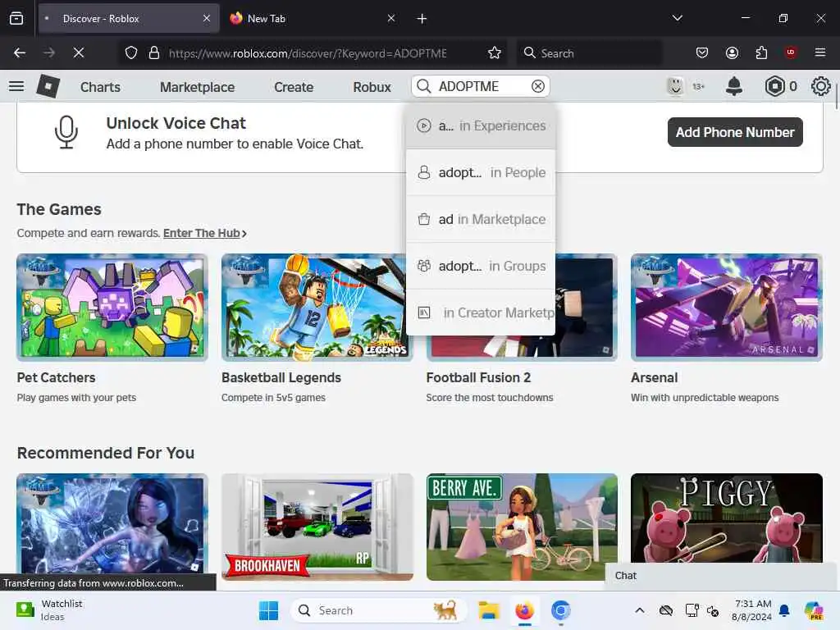Image resolution: width=840 pixels, height=630 pixels.
Task: List all browser tabs dropdown
Action: click(x=678, y=18)
